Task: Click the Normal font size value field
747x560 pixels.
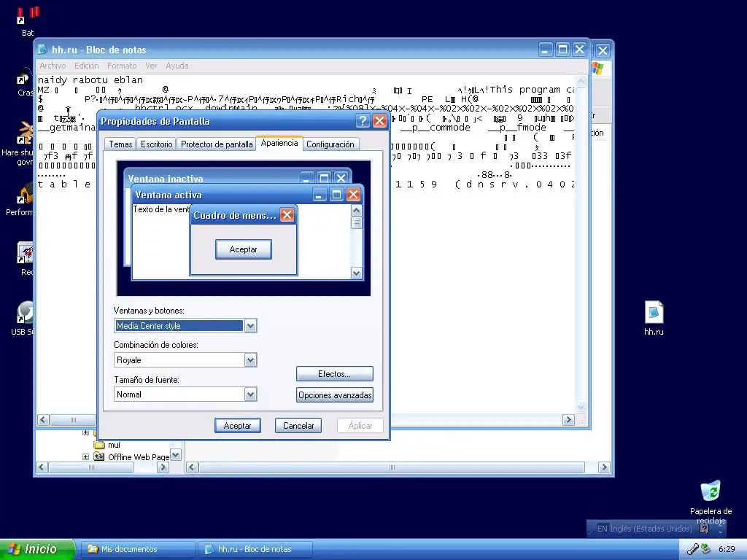Action: click(179, 394)
